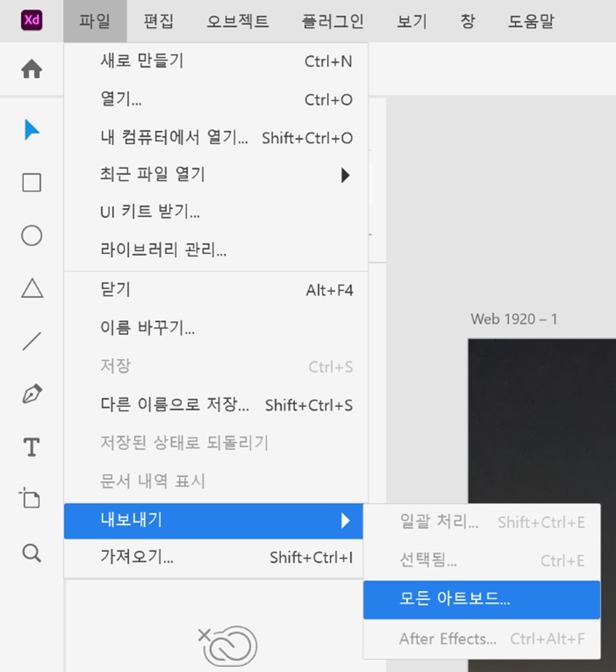The width and height of the screenshot is (616, 672).
Task: Select the Pen tool
Action: (32, 394)
